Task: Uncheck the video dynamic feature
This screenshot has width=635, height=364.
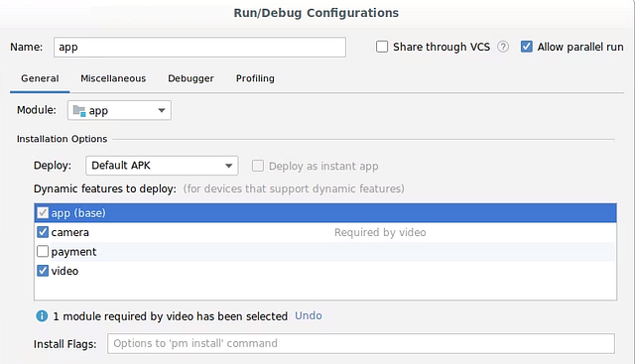Action: (43, 271)
